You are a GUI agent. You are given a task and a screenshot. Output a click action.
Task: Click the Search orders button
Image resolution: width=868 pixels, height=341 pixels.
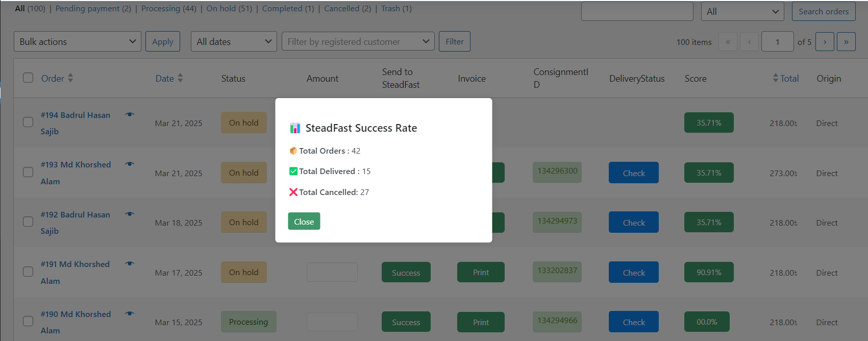pyautogui.click(x=823, y=12)
